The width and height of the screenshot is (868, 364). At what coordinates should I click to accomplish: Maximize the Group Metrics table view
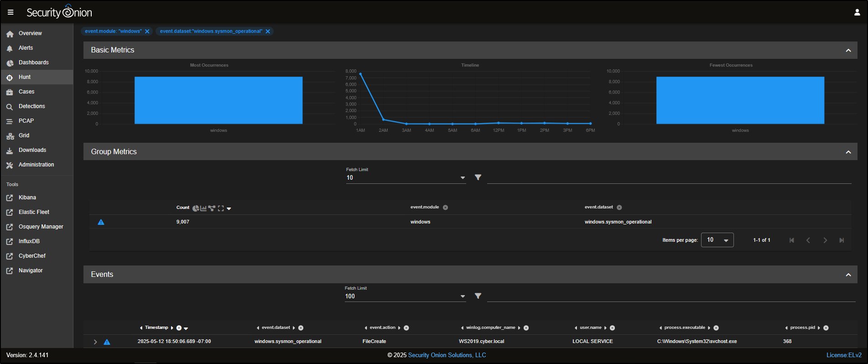(221, 208)
